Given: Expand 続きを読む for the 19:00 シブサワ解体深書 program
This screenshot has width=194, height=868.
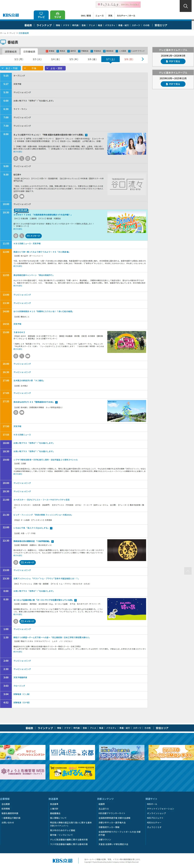Looking at the screenshot, I should (x=18, y=474).
